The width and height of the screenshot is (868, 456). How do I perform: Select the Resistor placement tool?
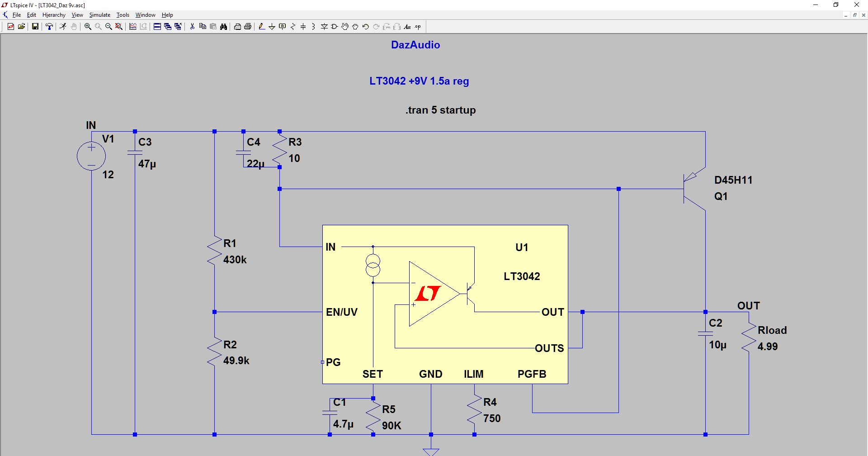click(x=293, y=27)
